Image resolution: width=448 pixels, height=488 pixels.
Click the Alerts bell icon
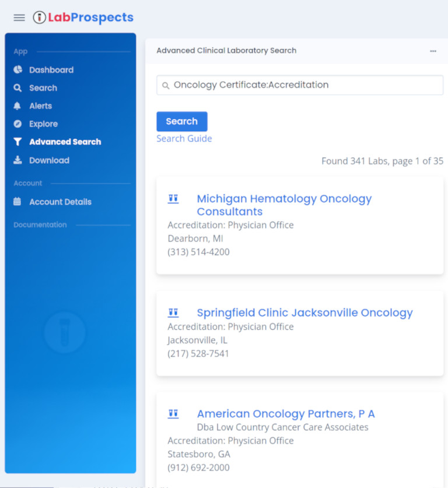click(x=17, y=106)
